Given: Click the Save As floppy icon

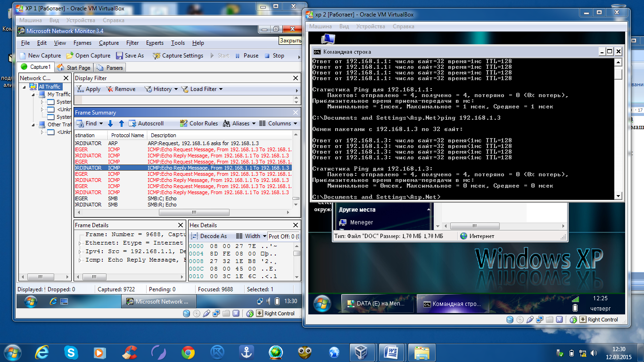Looking at the screenshot, I should [119, 56].
